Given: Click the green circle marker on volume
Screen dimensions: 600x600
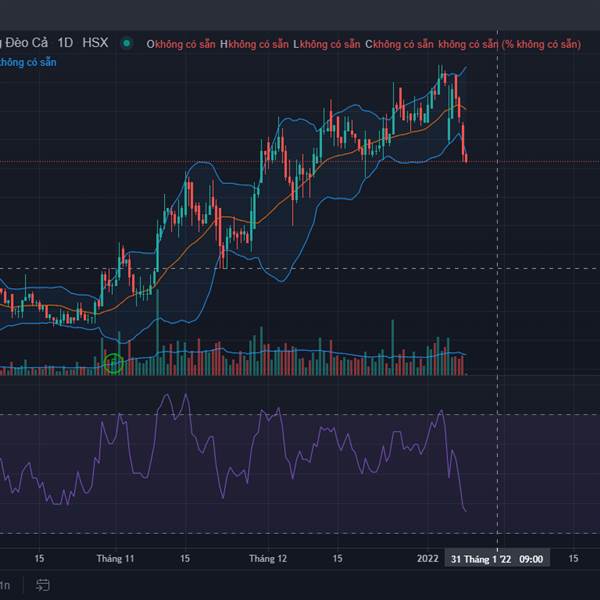Looking at the screenshot, I should point(114,364).
